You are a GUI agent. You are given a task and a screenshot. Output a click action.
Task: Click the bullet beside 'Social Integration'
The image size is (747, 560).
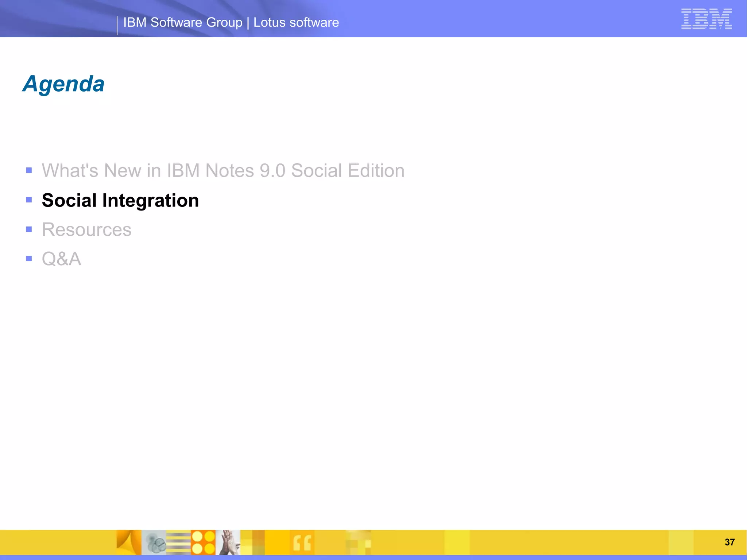pos(29,200)
